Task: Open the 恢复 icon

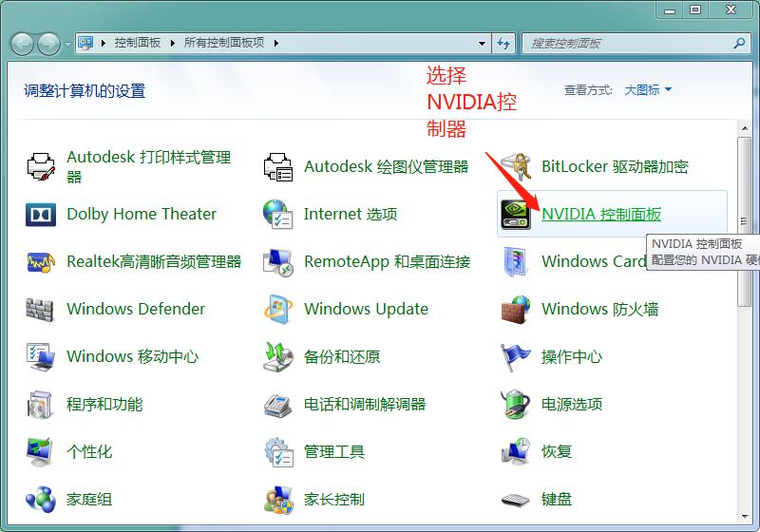Action: click(516, 451)
